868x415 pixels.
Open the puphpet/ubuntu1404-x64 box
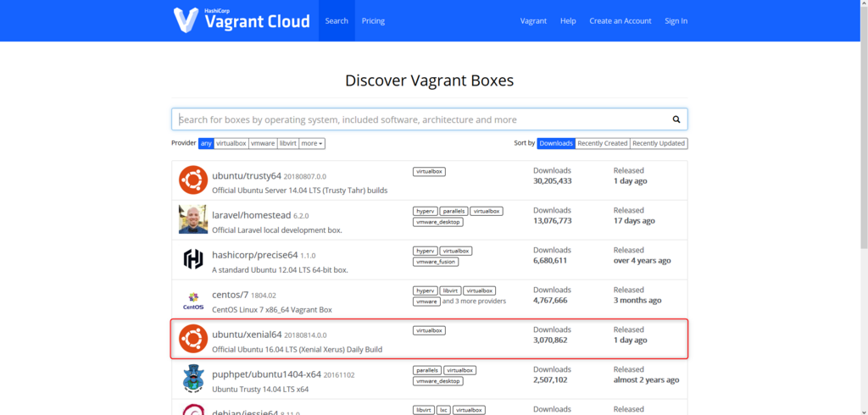tap(266, 374)
